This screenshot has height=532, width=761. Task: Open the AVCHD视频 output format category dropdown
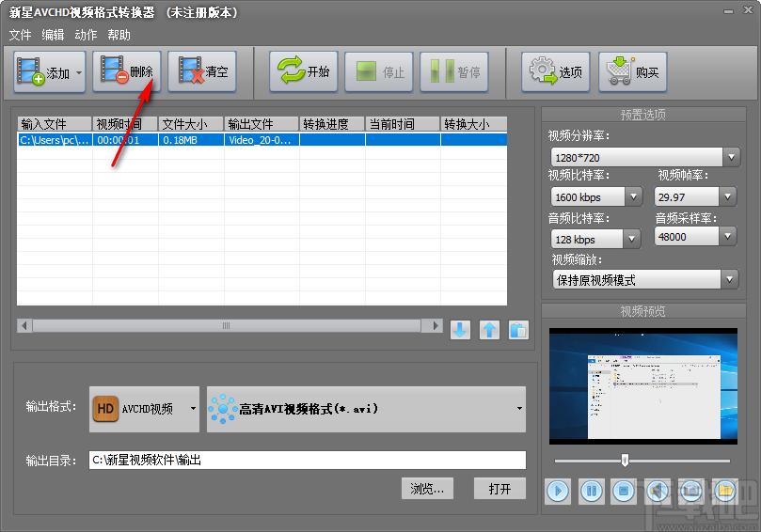(144, 409)
